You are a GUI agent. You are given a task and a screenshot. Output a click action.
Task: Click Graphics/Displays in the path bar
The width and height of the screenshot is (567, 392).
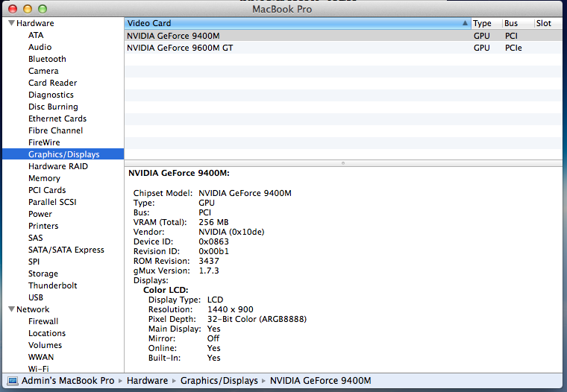(219, 381)
